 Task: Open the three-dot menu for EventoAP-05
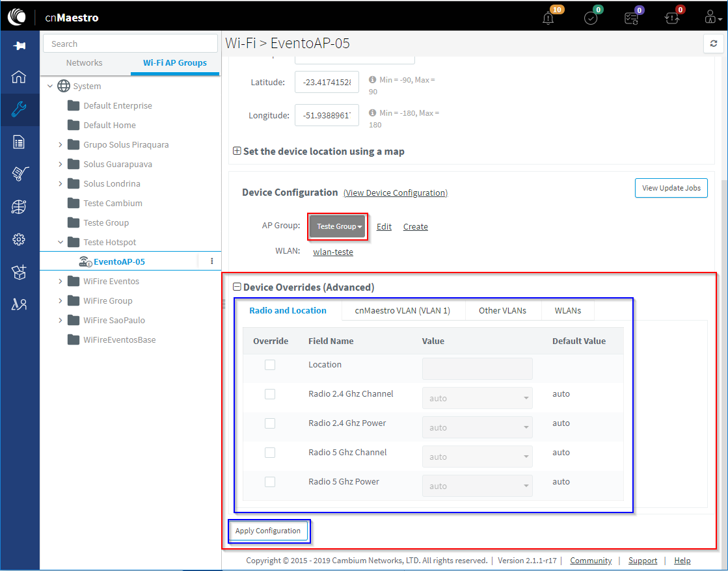point(211,261)
